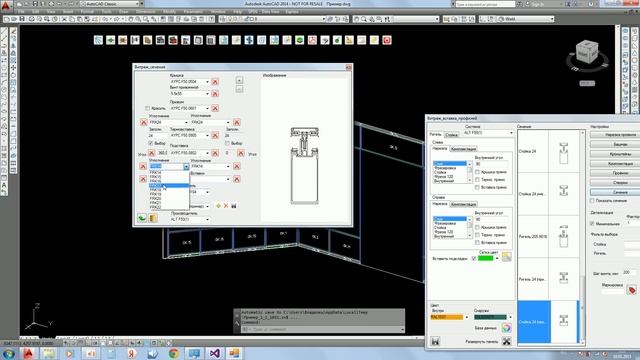Click the first icon of the floating toolbar
Image resolution: width=640 pixels, height=360 pixels.
98,40
